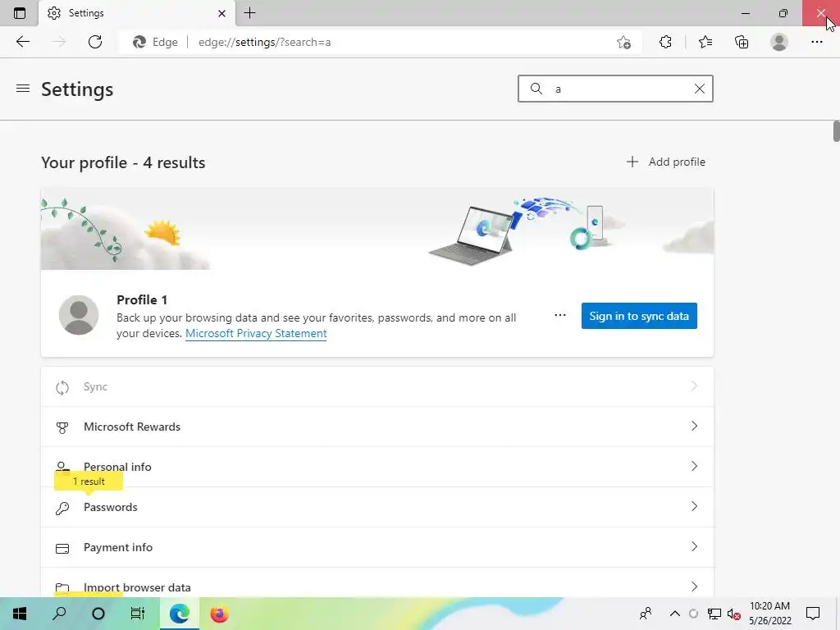
Task: Open Task View on taskbar
Action: [x=138, y=614]
